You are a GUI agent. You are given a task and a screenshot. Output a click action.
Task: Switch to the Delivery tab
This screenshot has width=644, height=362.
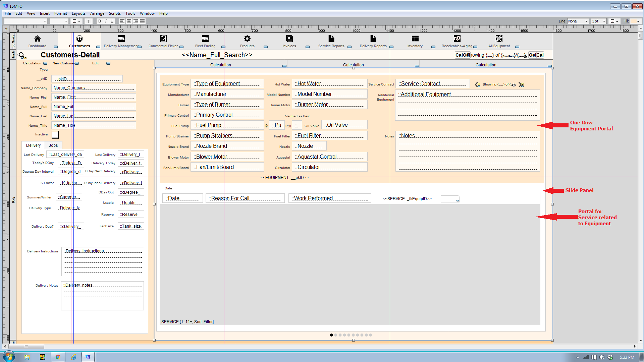pyautogui.click(x=33, y=145)
